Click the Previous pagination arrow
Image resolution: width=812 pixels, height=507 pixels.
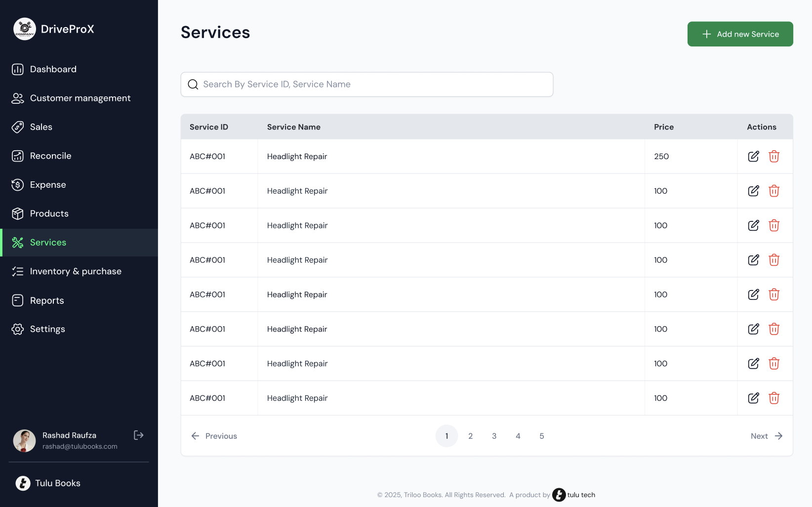point(195,436)
